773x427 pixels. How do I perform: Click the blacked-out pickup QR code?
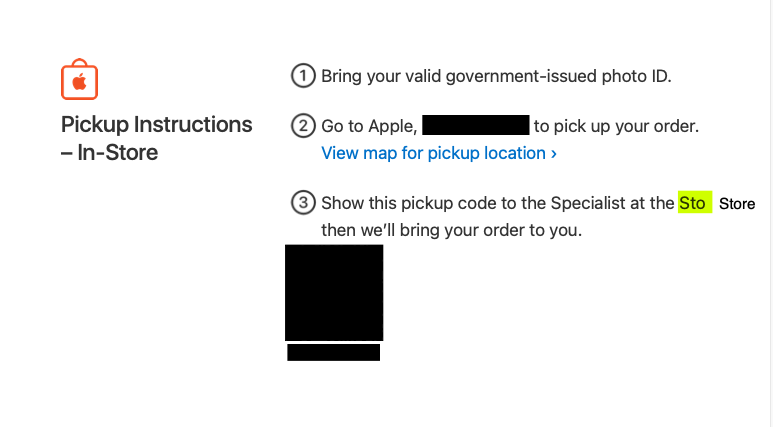334,292
